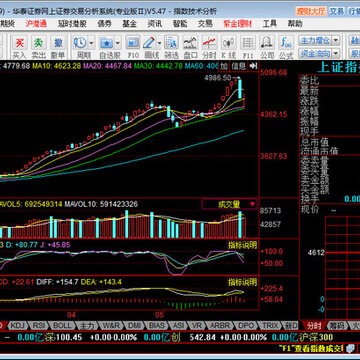Open the 公司 company icon
The height and width of the screenshot is (360, 360).
tap(267, 43)
